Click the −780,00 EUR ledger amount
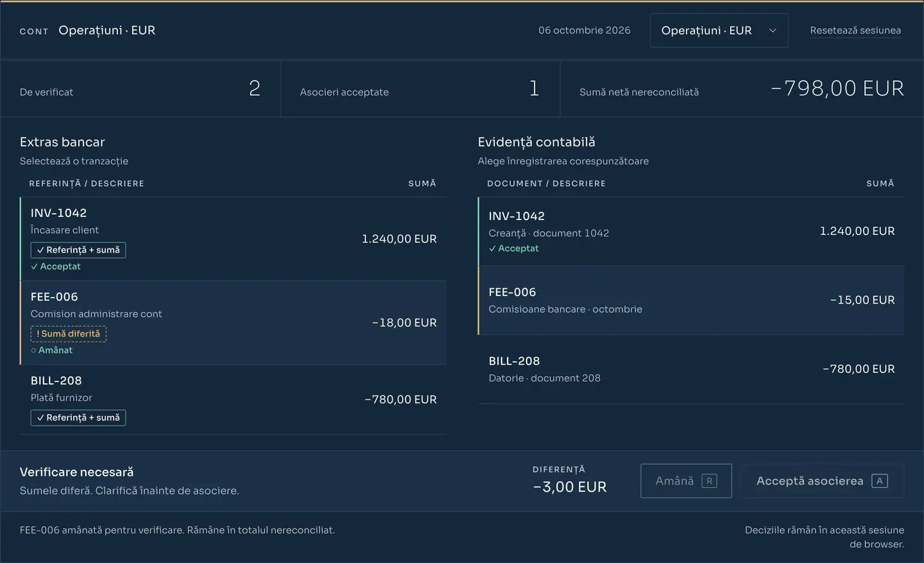This screenshot has width=924, height=563. [859, 369]
